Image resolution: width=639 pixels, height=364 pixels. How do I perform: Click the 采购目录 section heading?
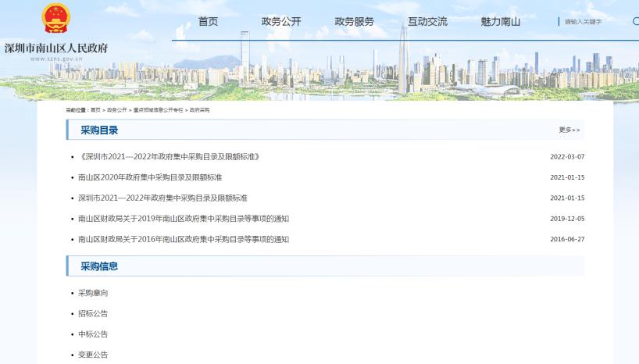pyautogui.click(x=99, y=130)
